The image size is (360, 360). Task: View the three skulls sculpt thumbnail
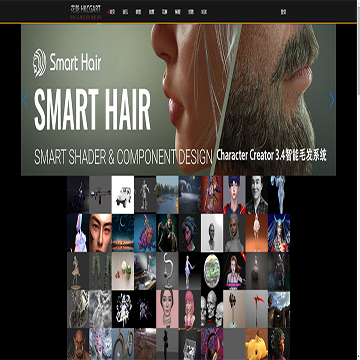click(212, 309)
